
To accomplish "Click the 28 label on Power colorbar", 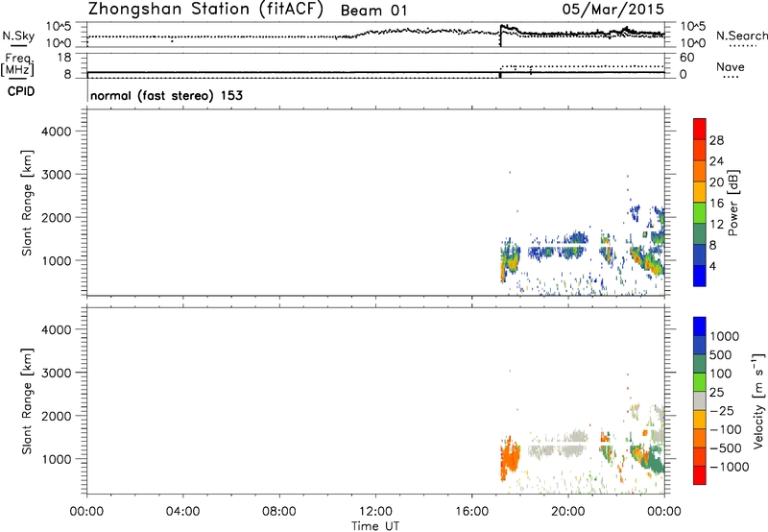I will (x=716, y=140).
